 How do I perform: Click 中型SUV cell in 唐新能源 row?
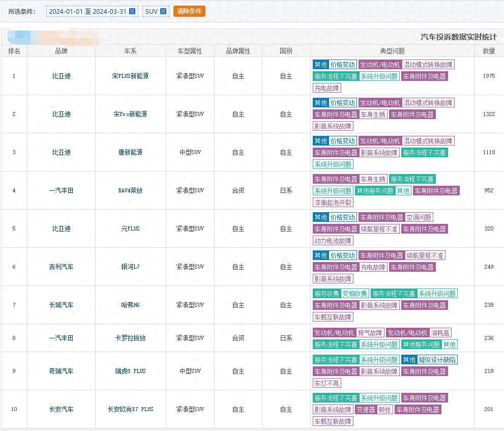tap(190, 152)
